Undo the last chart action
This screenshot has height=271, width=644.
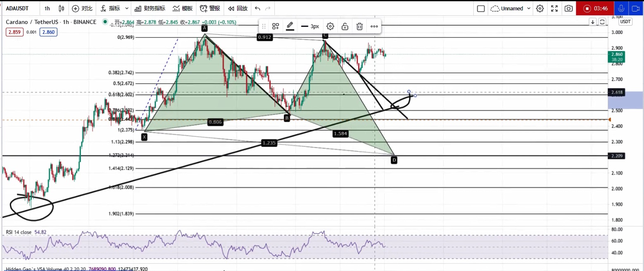click(x=257, y=8)
